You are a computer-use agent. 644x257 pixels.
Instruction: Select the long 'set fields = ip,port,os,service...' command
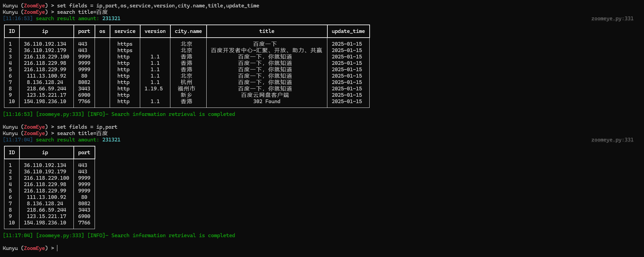tap(158, 6)
